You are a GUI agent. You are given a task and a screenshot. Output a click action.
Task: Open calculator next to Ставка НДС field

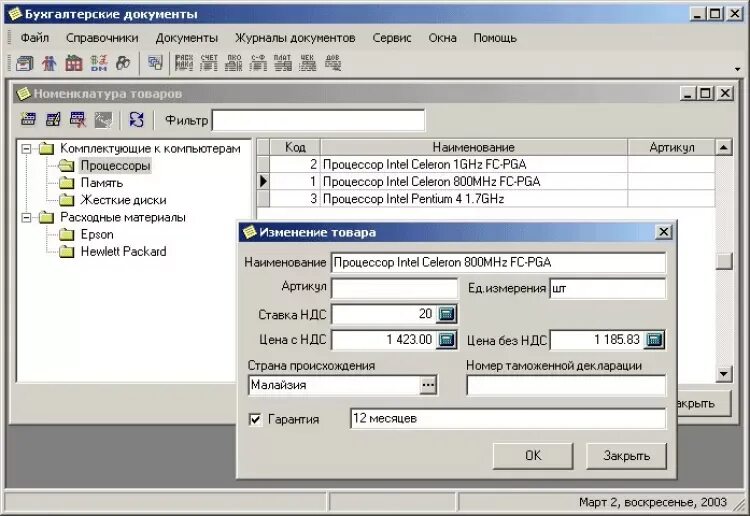pos(447,314)
